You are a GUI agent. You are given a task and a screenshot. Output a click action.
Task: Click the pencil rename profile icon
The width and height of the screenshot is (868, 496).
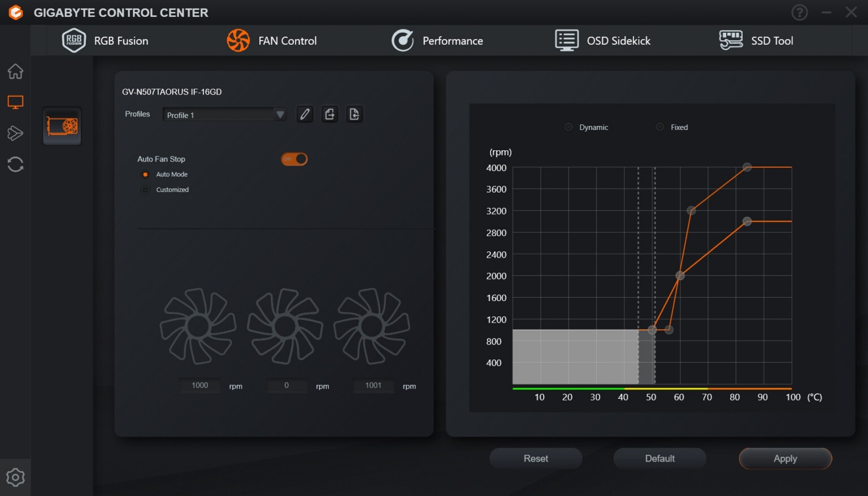click(305, 114)
